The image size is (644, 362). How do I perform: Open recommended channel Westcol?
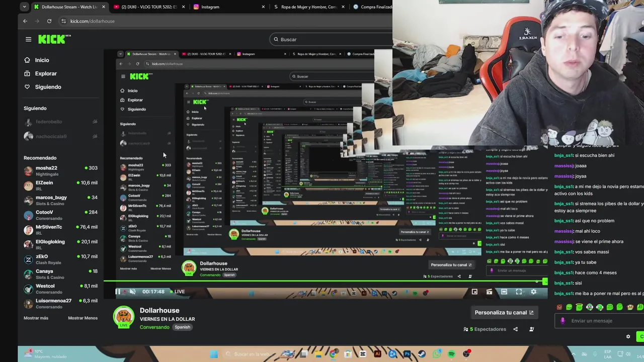click(x=60, y=289)
